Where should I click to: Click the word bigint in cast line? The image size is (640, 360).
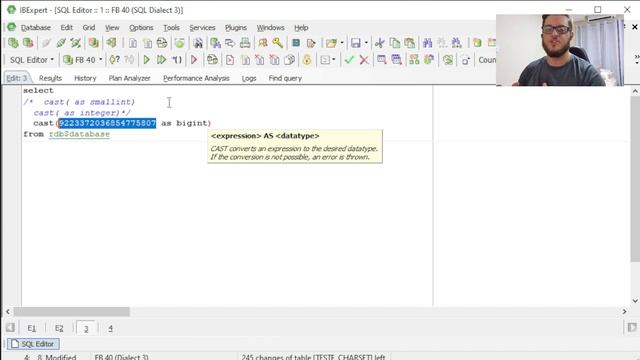click(x=192, y=123)
